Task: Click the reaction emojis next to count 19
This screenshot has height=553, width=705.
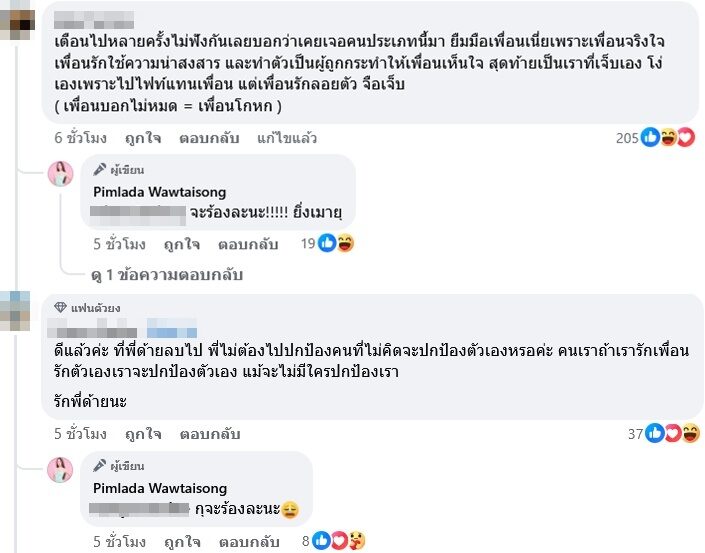Action: (336, 243)
